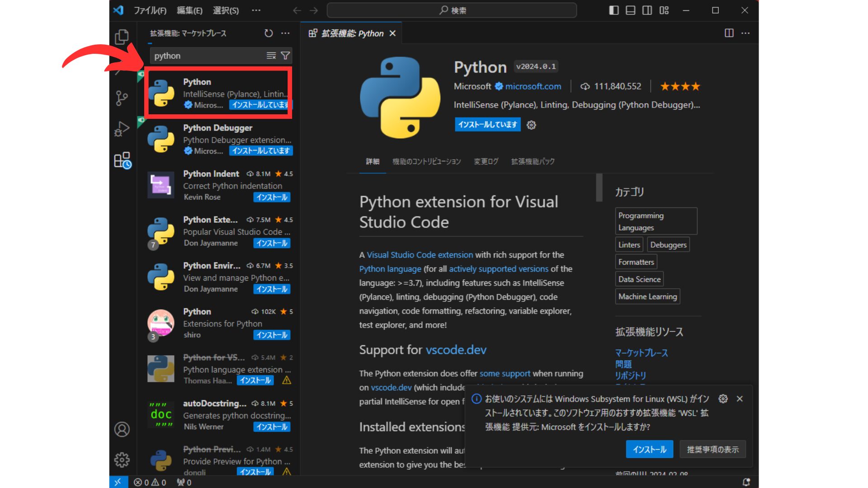Click the blue インストール button in WSL notification
The image size is (868, 488).
(x=649, y=449)
